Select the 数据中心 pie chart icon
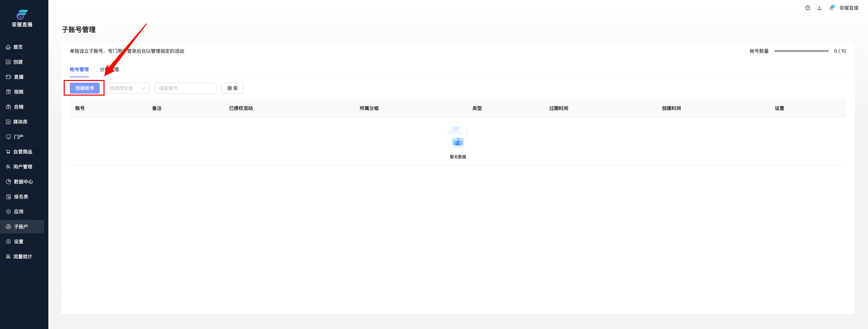The height and width of the screenshot is (329, 868). pyautogui.click(x=8, y=182)
